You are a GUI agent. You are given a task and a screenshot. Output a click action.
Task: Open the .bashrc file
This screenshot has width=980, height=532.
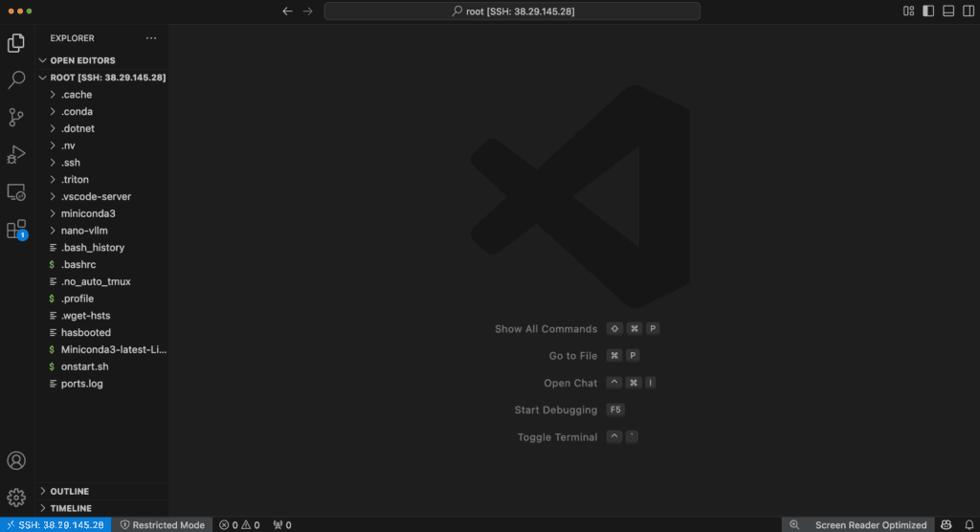pos(101,264)
